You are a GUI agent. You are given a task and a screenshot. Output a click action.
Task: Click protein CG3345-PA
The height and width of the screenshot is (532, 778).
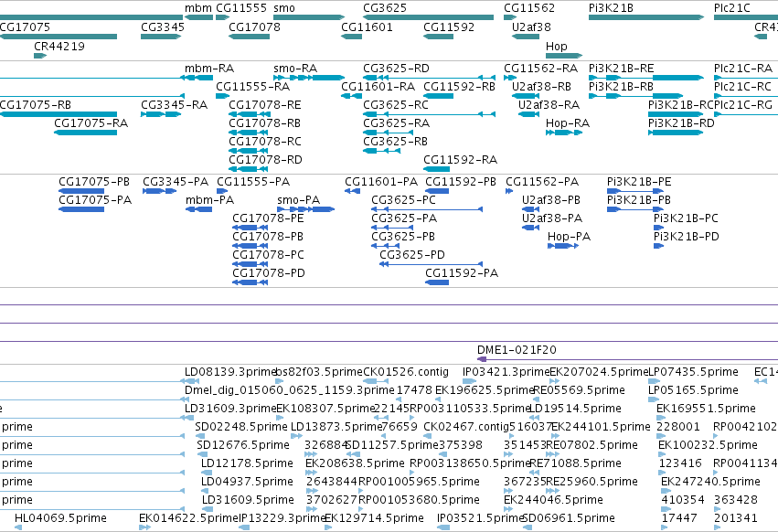(x=159, y=191)
